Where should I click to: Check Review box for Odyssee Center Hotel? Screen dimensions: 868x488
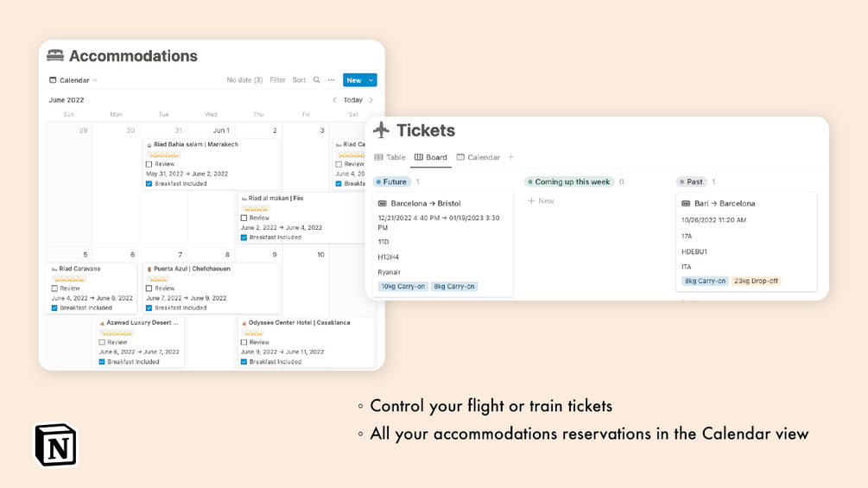pyautogui.click(x=244, y=342)
